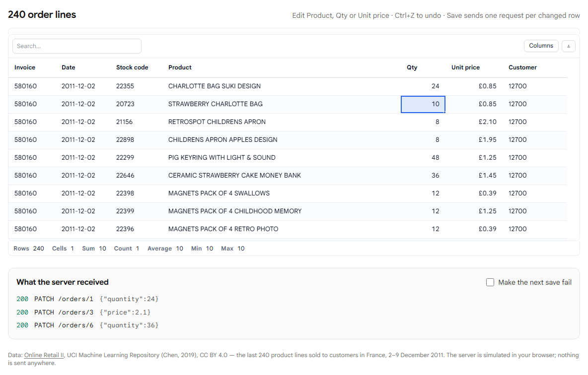Click log line PATCH /orders/1 quantity 24
This screenshot has height=375, width=588.
pos(87,299)
